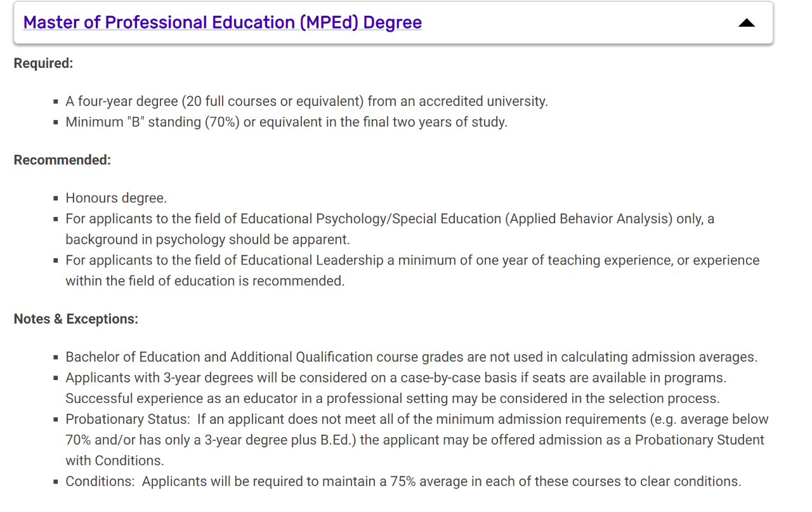
Task: Click the 3-year degrees case-by-case note
Action: (x=396, y=377)
